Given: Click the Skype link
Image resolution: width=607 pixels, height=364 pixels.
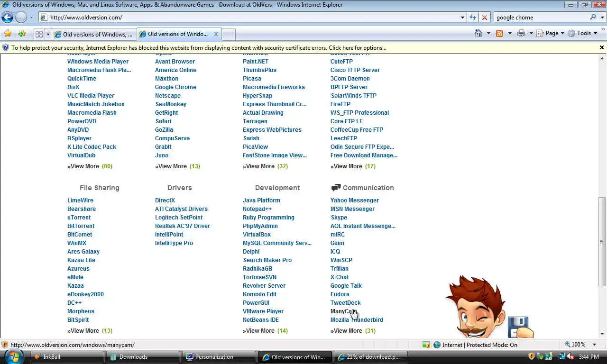Looking at the screenshot, I should click(x=339, y=218).
